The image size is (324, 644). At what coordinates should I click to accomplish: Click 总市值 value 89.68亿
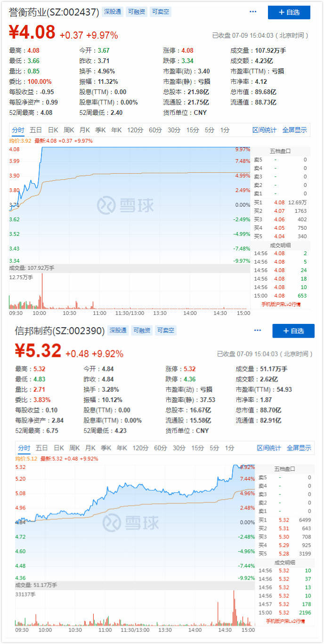click(x=267, y=92)
